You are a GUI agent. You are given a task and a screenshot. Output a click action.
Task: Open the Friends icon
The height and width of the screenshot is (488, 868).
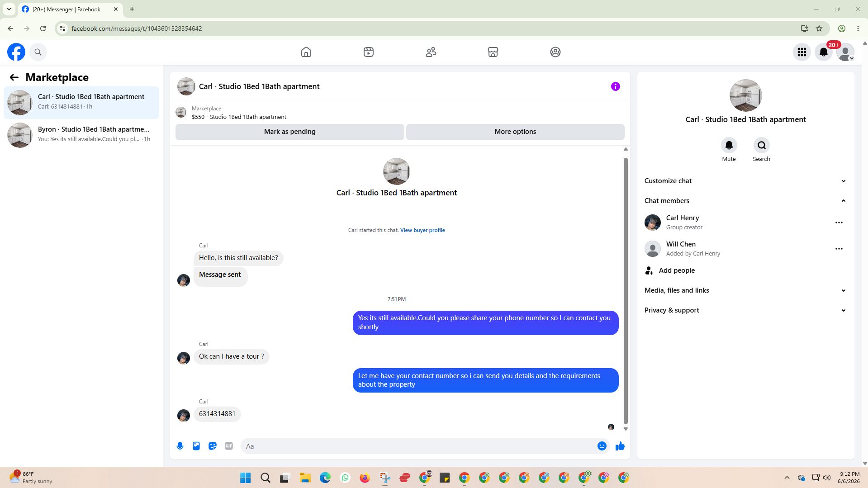point(431,52)
